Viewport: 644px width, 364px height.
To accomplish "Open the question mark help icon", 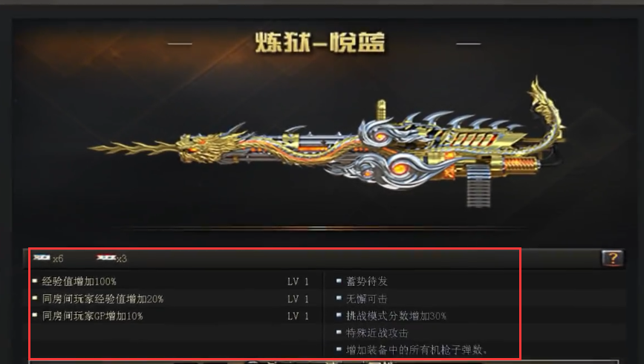I will point(612,259).
